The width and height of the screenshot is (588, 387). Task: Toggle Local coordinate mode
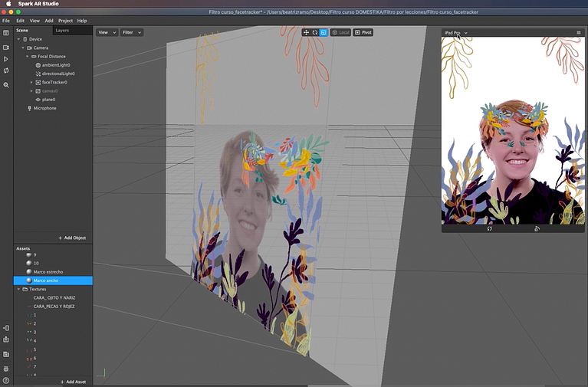[x=340, y=33]
